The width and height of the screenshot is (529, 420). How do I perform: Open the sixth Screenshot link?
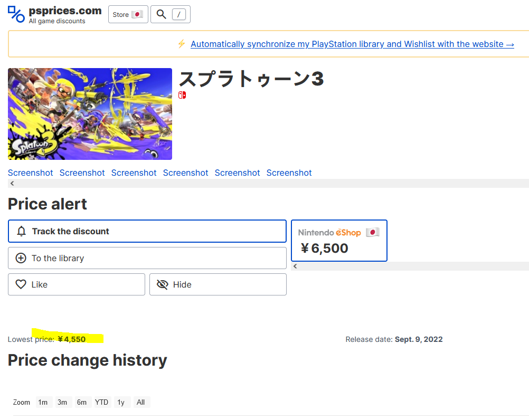[289, 173]
